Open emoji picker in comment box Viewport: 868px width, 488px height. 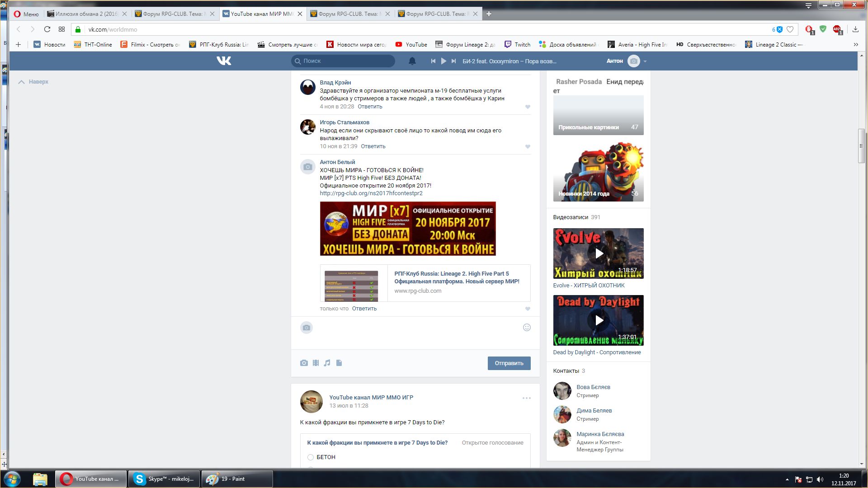(527, 328)
